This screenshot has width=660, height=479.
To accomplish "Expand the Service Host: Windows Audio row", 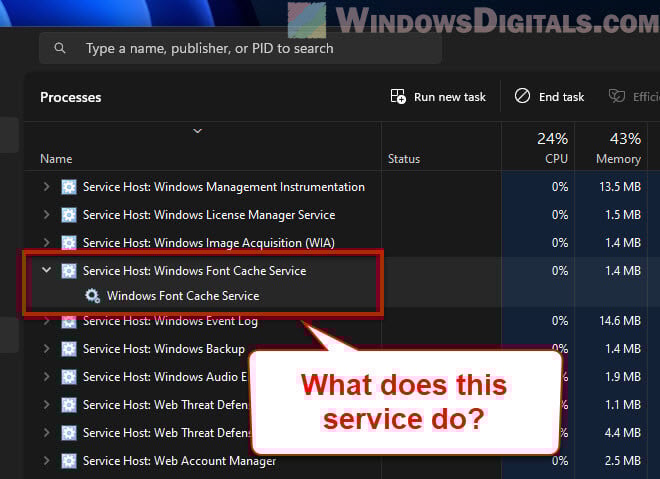I will (46, 376).
